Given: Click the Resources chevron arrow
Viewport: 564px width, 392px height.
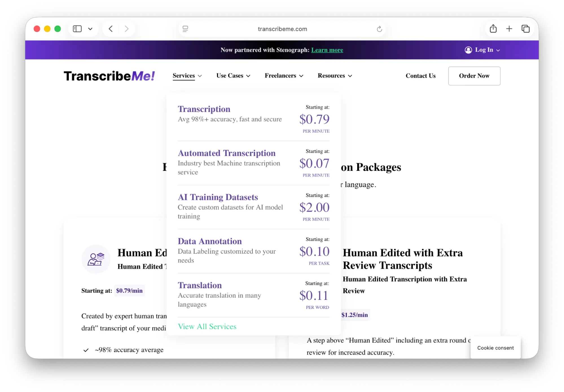Looking at the screenshot, I should click(350, 76).
